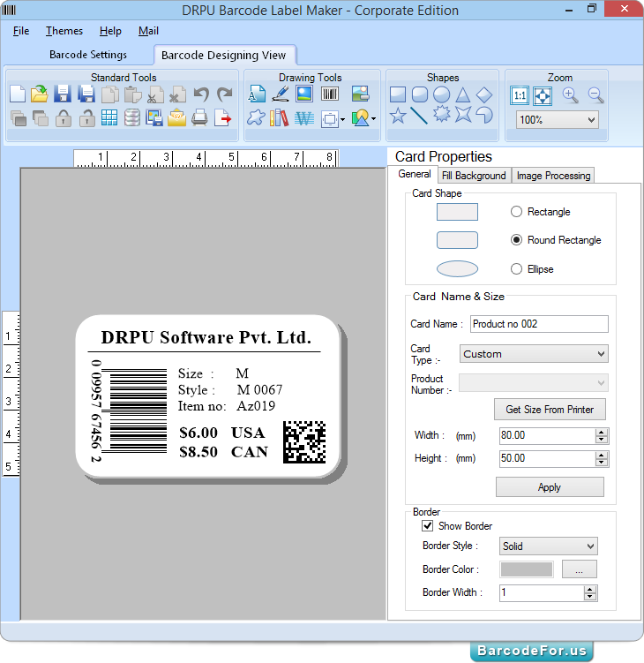Click the Height value field
Viewport: 644px width, 663px height.
548,459
